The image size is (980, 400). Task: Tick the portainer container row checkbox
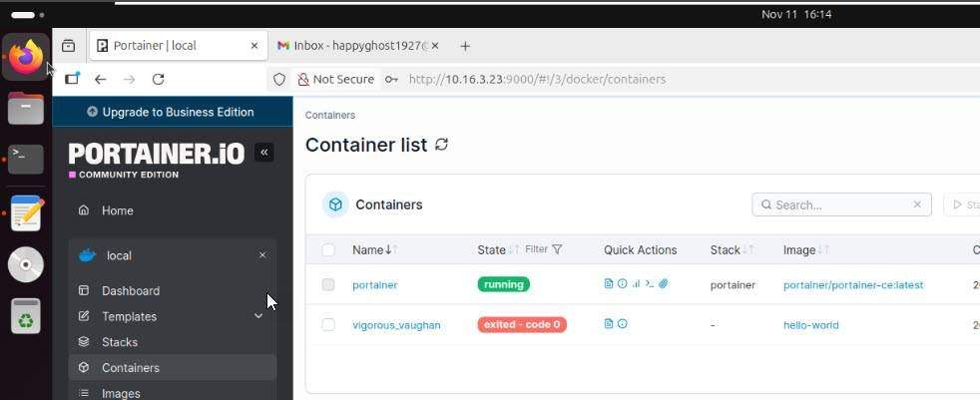click(328, 285)
